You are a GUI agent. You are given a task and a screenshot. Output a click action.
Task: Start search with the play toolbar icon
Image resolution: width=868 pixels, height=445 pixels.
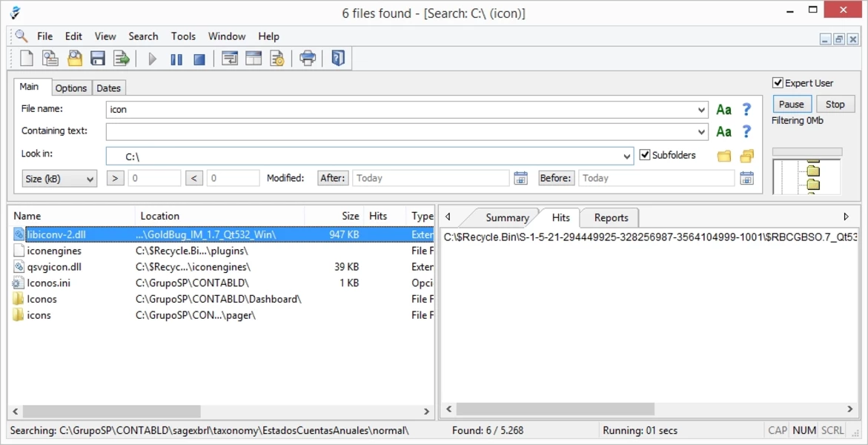pos(153,59)
